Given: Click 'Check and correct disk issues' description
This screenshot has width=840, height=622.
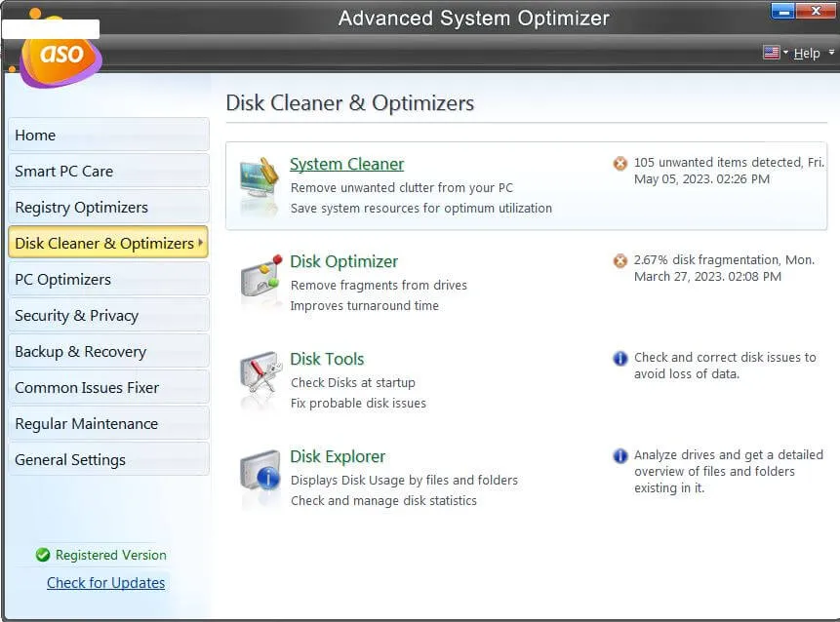Looking at the screenshot, I should [x=725, y=365].
